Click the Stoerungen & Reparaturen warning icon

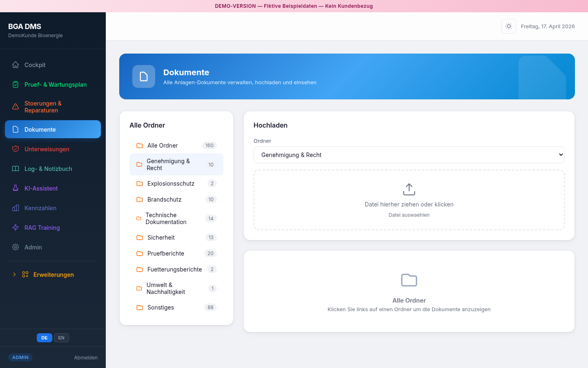point(16,107)
